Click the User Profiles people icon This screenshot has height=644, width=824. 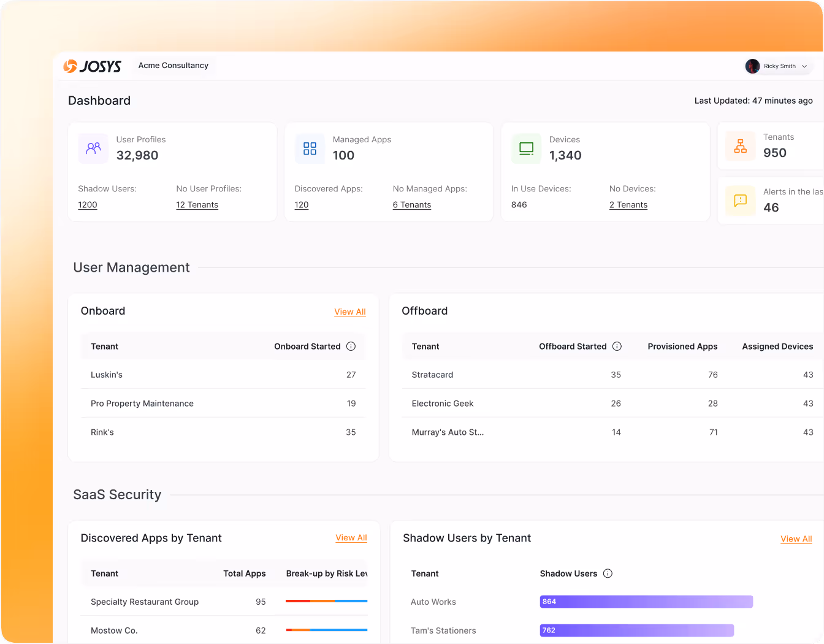point(93,148)
